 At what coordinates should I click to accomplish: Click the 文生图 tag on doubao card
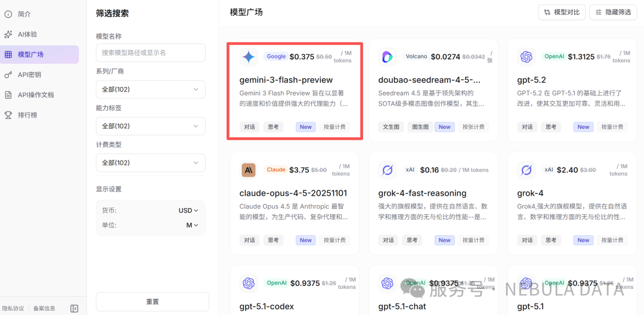coord(391,127)
